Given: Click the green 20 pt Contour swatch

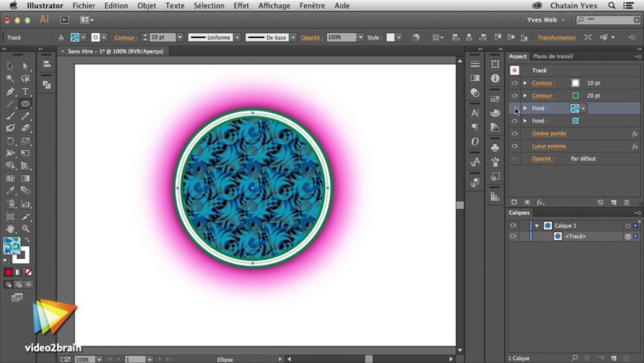Looking at the screenshot, I should coord(575,96).
